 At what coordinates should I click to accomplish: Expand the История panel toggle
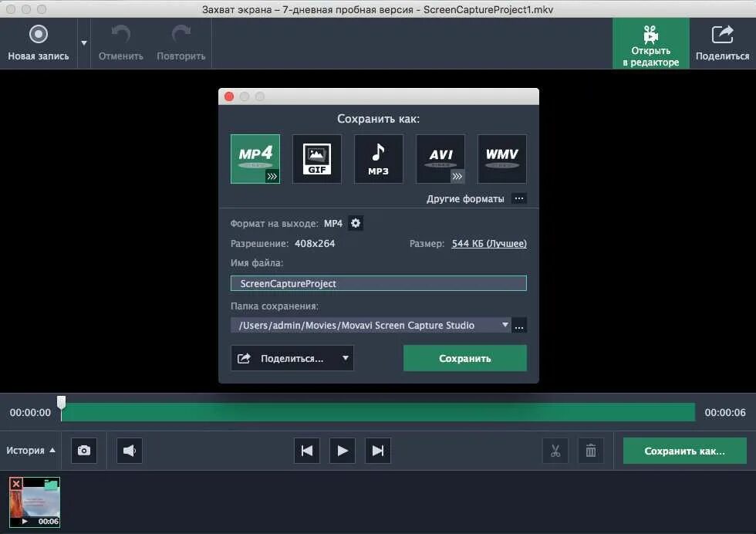(31, 450)
